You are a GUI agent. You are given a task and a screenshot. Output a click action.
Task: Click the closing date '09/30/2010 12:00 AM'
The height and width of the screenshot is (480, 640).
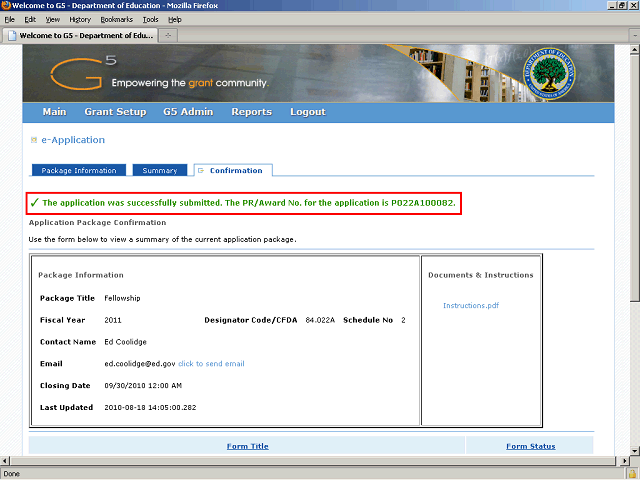[x=143, y=386]
